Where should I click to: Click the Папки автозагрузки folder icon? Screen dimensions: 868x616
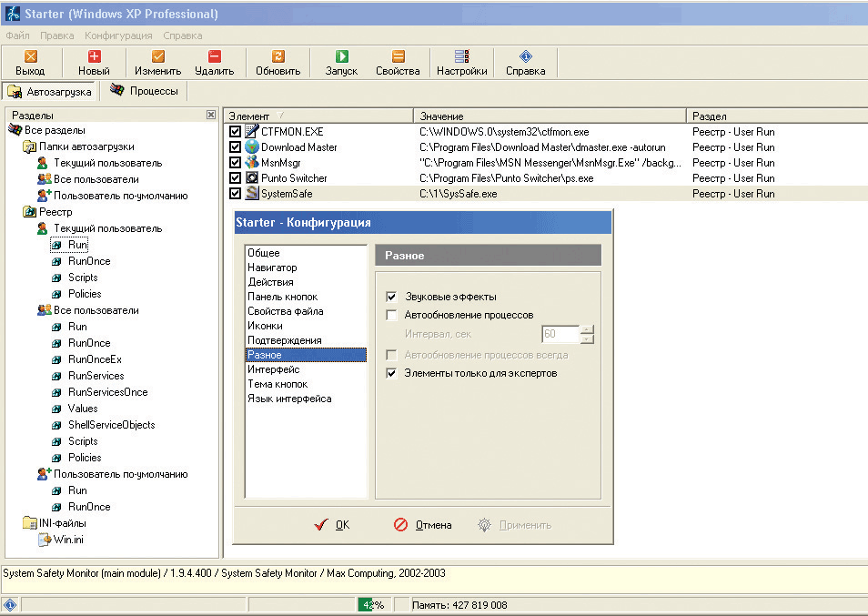[29, 146]
